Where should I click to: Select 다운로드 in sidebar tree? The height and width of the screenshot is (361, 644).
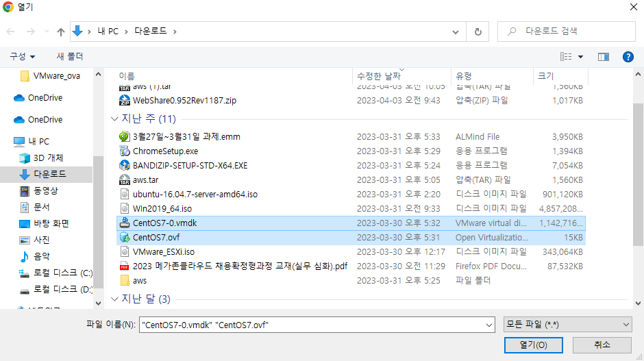42,174
